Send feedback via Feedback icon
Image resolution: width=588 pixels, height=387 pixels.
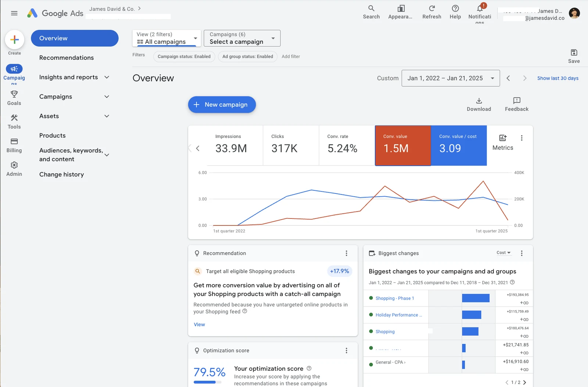pos(516,104)
